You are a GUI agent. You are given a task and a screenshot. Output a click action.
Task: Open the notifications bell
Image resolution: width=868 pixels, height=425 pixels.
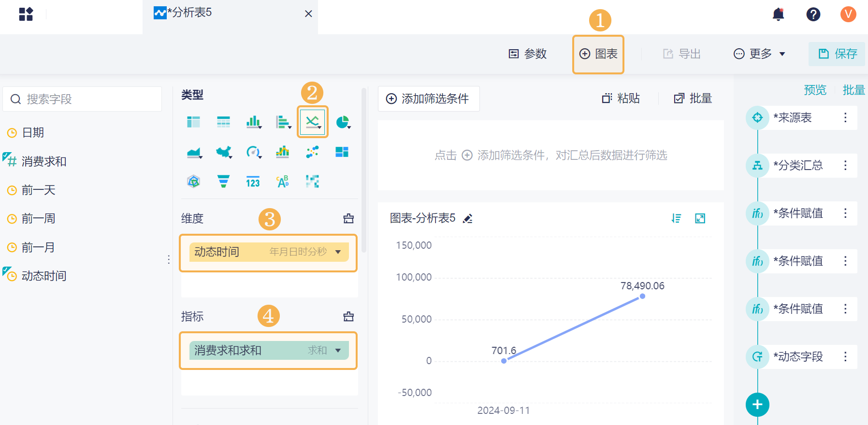point(778,14)
